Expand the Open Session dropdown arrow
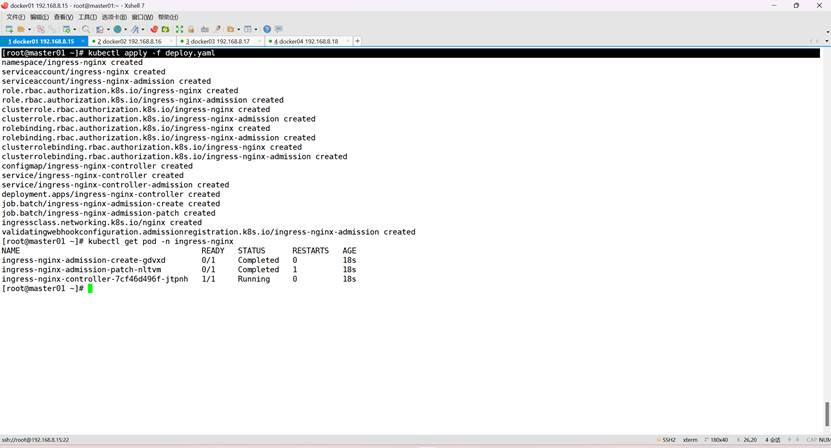The width and height of the screenshot is (831, 448). tap(29, 29)
